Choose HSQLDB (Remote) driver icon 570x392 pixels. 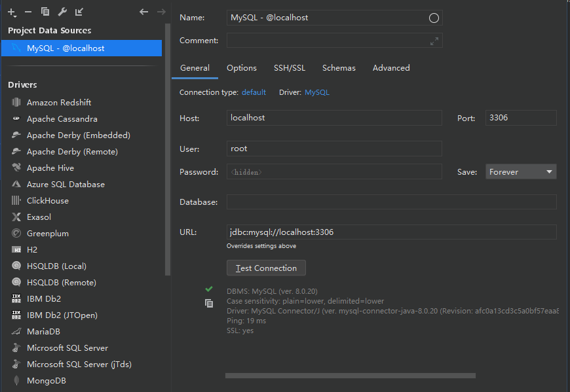16,282
